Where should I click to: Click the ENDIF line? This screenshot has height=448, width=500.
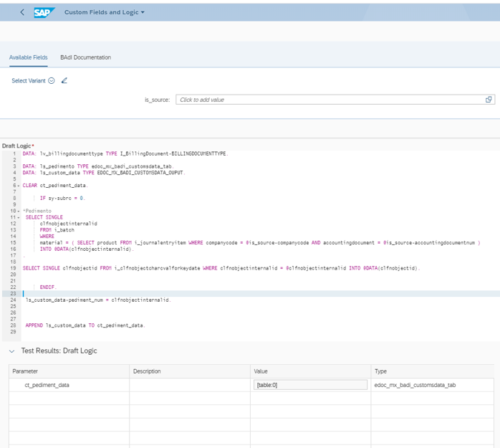point(48,287)
